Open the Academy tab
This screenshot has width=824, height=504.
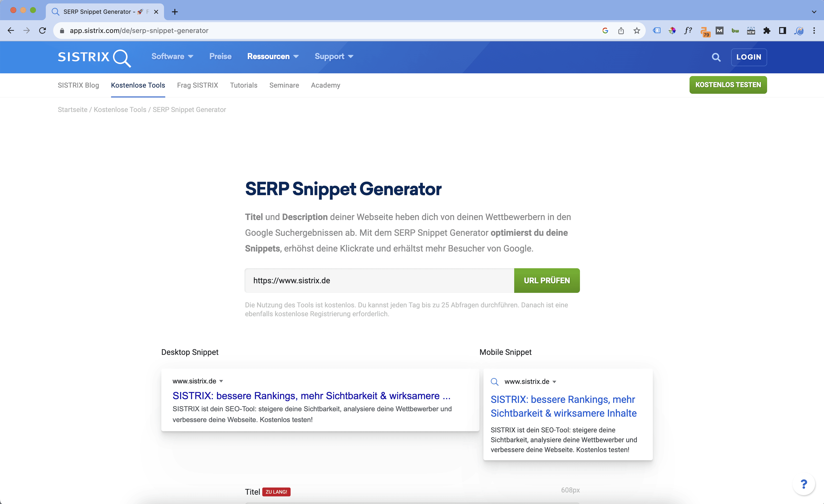325,85
